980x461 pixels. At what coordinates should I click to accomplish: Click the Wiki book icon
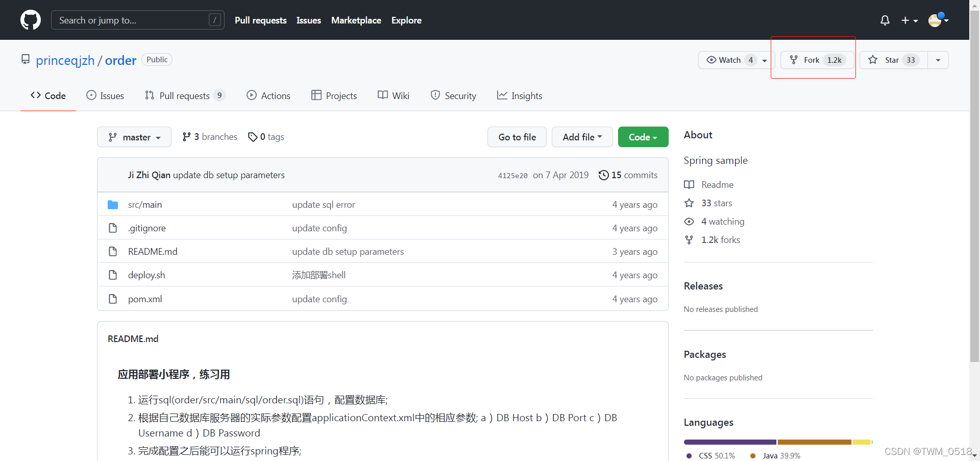pos(383,95)
